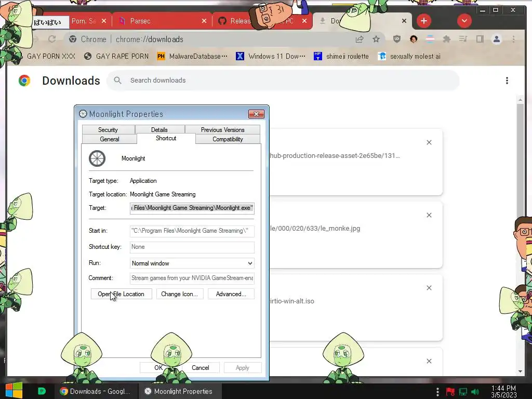532x399 pixels.
Task: Switch to the General tab
Action: click(109, 139)
